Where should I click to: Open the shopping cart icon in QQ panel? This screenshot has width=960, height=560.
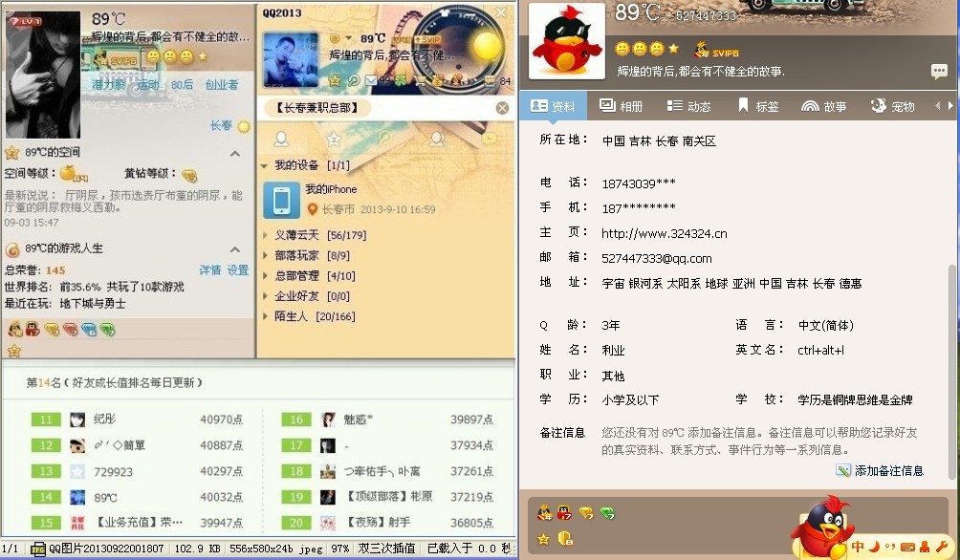pyautogui.click(x=420, y=80)
